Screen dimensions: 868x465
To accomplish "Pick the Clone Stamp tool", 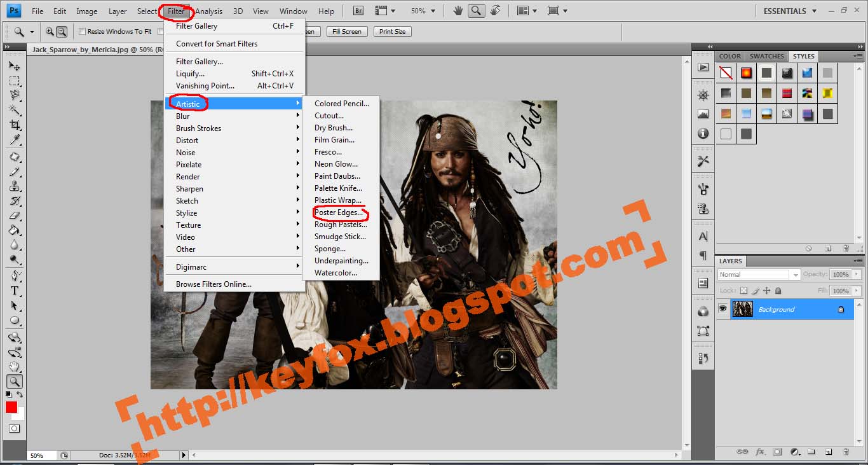I will click(x=14, y=186).
